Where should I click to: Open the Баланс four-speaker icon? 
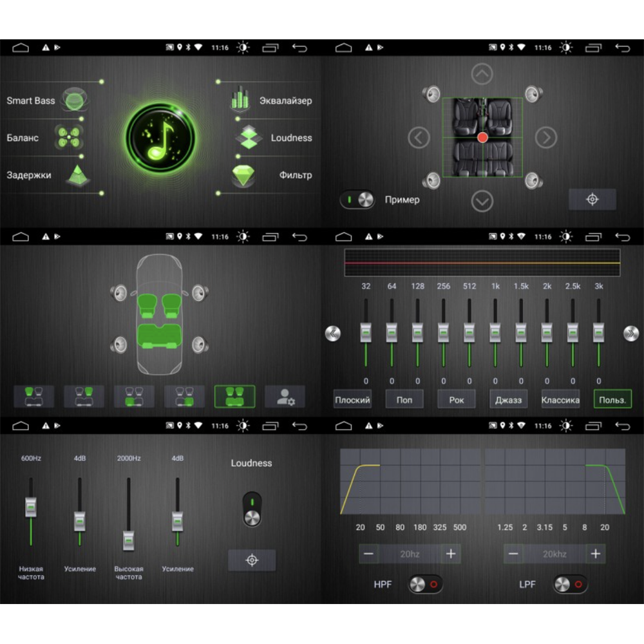coord(69,137)
